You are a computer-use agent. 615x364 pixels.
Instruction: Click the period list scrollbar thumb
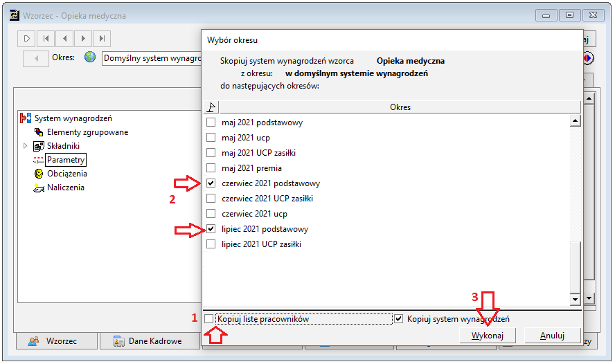tap(576, 267)
